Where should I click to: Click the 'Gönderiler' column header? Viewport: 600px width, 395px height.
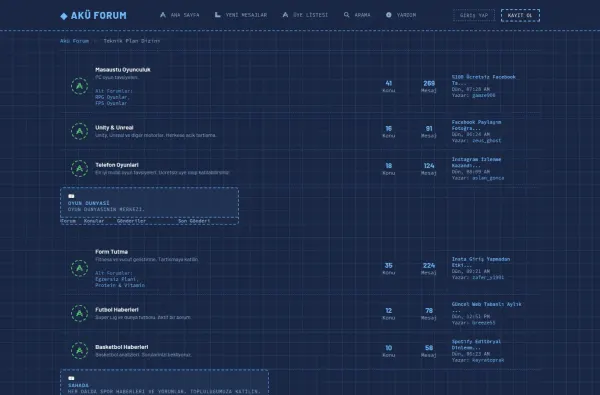pos(131,221)
